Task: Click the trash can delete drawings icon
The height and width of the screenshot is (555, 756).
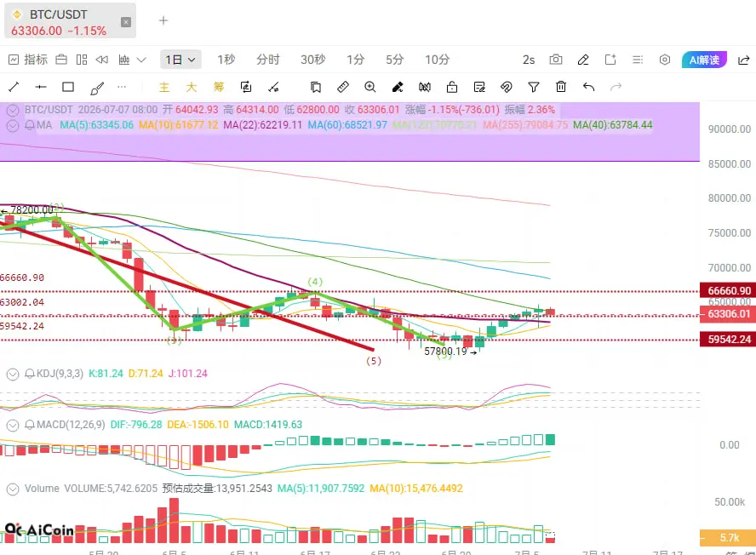Action: [x=561, y=87]
